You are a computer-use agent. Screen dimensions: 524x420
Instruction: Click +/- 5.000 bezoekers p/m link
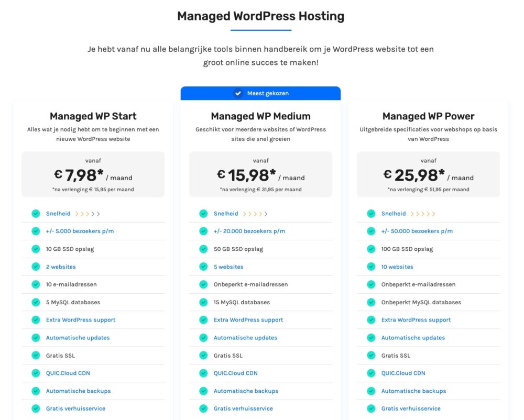click(x=80, y=231)
